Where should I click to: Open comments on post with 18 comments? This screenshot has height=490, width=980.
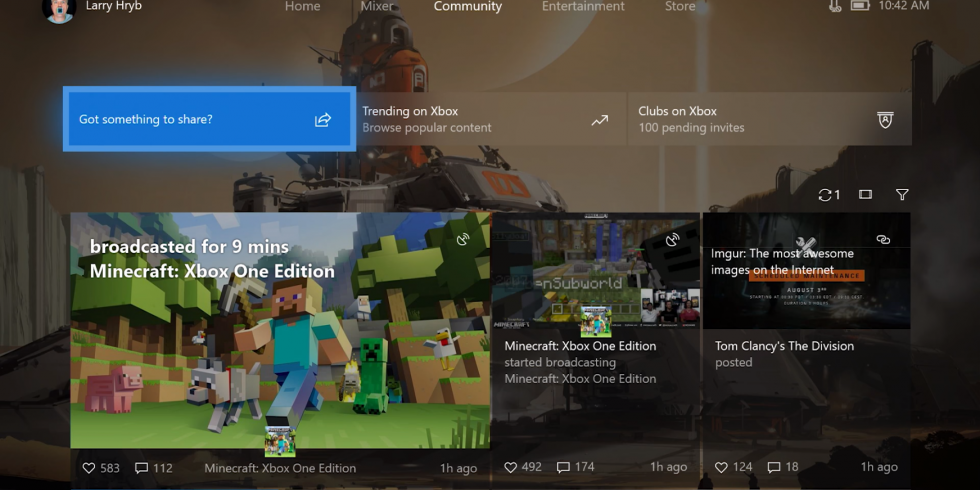pyautogui.click(x=783, y=467)
